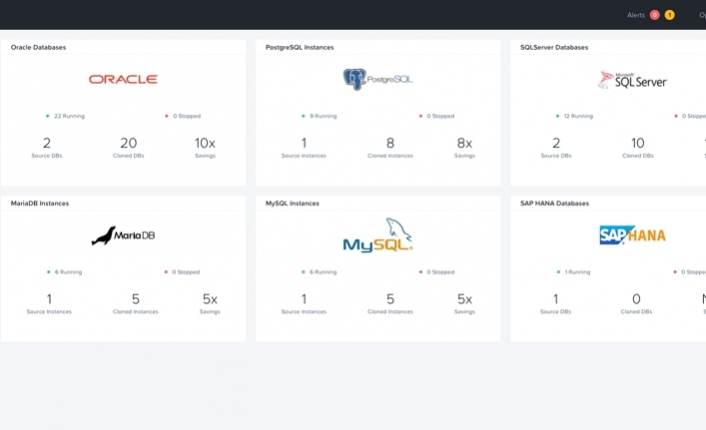Click MariaDB's 5 Cloned Instances count
The width and height of the screenshot is (706, 430).
coord(136,304)
